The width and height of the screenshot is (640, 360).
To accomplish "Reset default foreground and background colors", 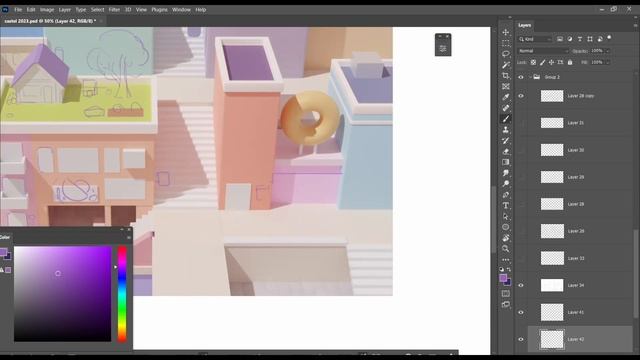I will coord(502,269).
